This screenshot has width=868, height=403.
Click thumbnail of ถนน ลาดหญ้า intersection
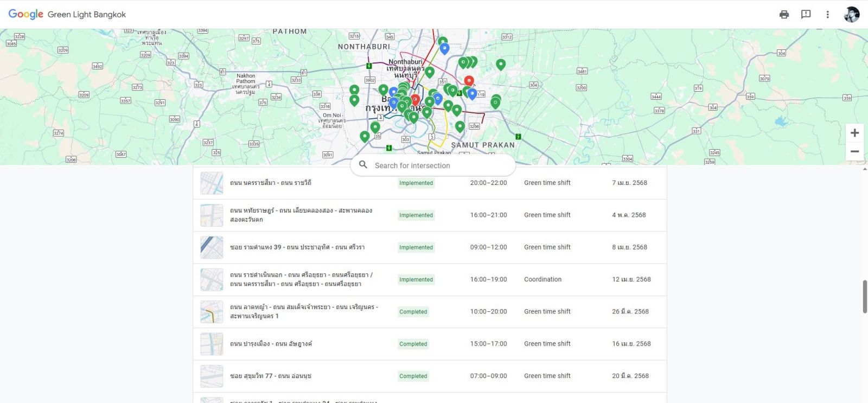[x=212, y=312]
